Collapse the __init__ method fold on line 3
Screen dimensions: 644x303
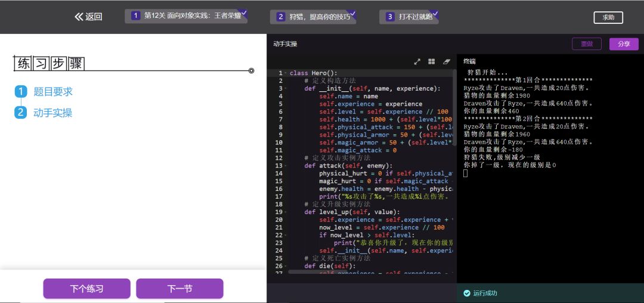[x=286, y=89]
